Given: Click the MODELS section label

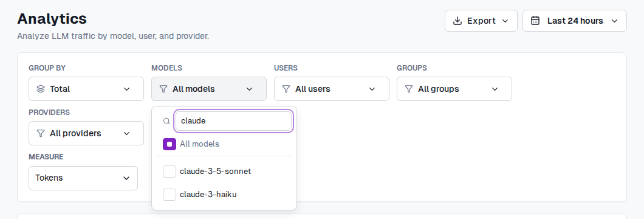Looking at the screenshot, I should 166,68.
